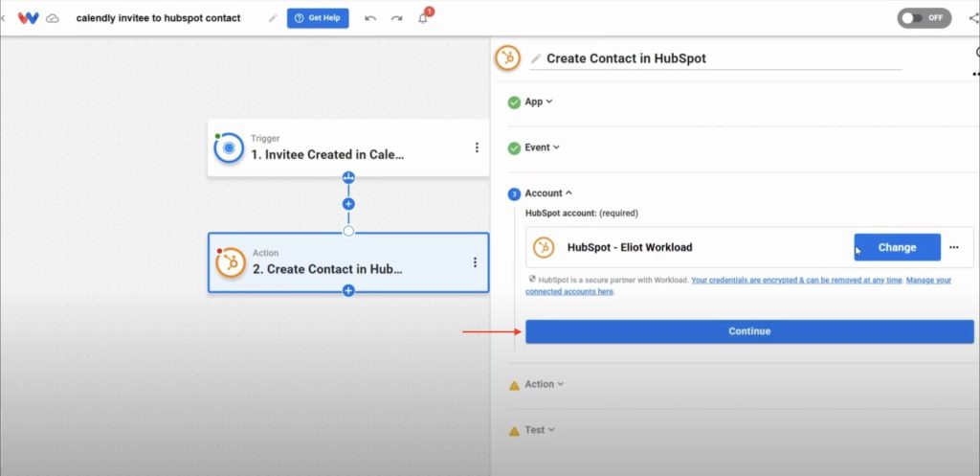Select the Invitee Created in Calendly step

pyautogui.click(x=348, y=147)
